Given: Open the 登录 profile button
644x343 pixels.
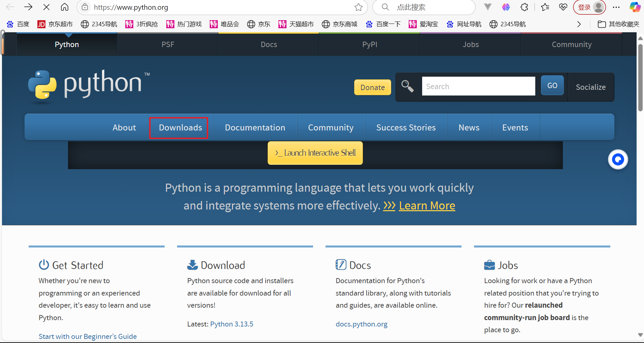Looking at the screenshot, I should pos(589,7).
